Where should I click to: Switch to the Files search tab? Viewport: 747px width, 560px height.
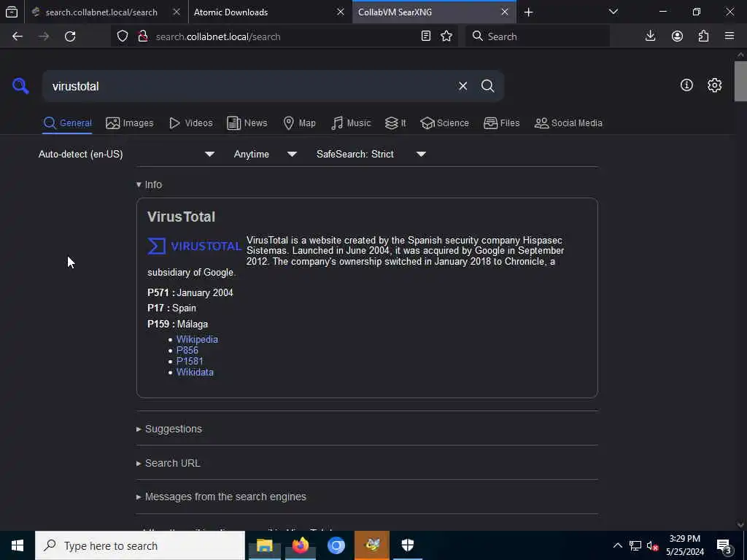[502, 122]
